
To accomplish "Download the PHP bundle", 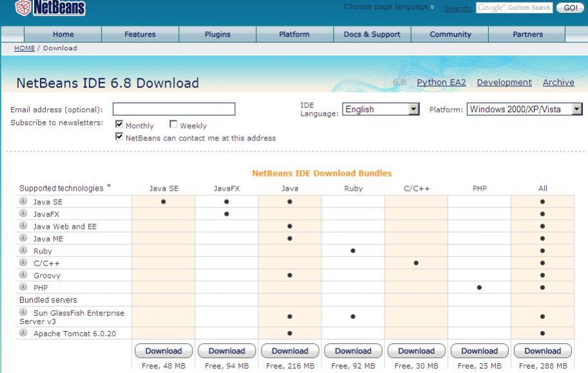I will point(480,351).
